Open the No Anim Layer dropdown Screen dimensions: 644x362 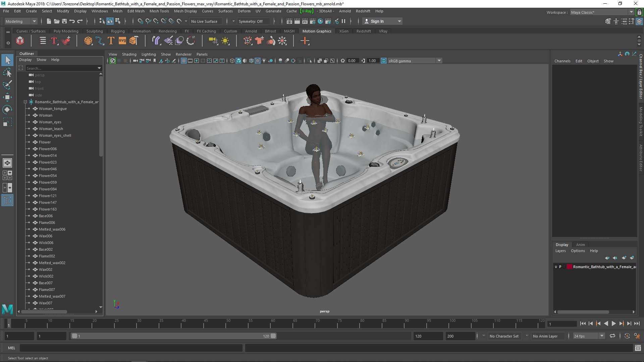click(548, 336)
